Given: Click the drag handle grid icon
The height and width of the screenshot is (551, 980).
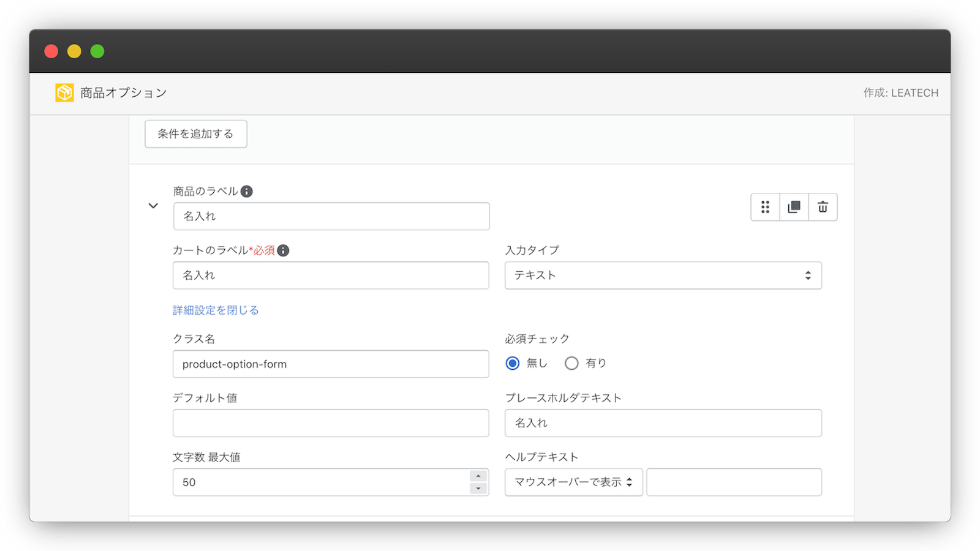Looking at the screenshot, I should (x=765, y=207).
